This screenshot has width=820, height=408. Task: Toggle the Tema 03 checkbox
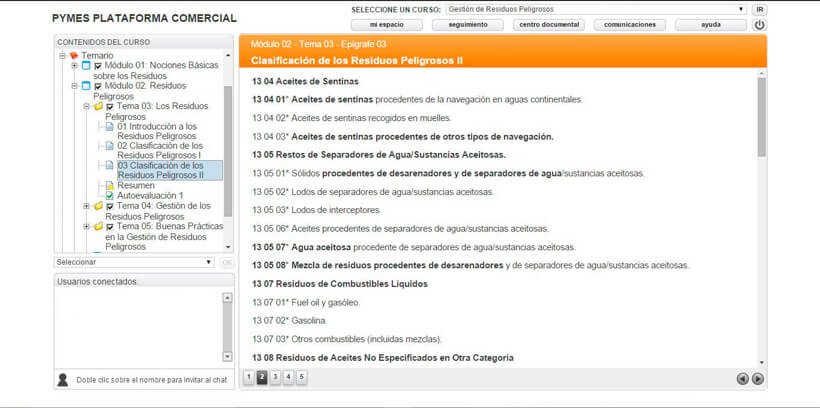click(x=110, y=107)
